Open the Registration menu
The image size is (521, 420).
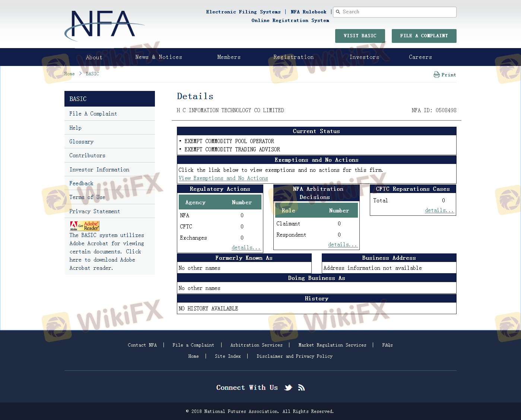pyautogui.click(x=293, y=57)
